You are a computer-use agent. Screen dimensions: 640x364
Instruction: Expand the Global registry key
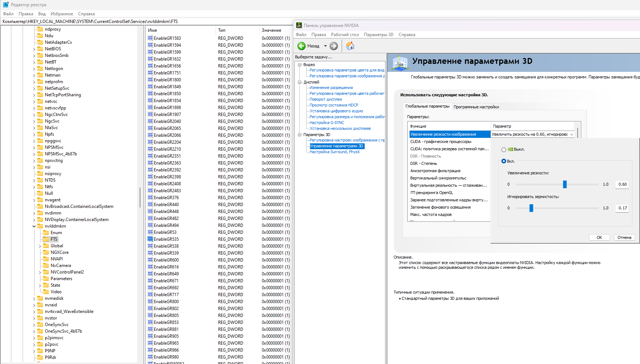(x=40, y=246)
